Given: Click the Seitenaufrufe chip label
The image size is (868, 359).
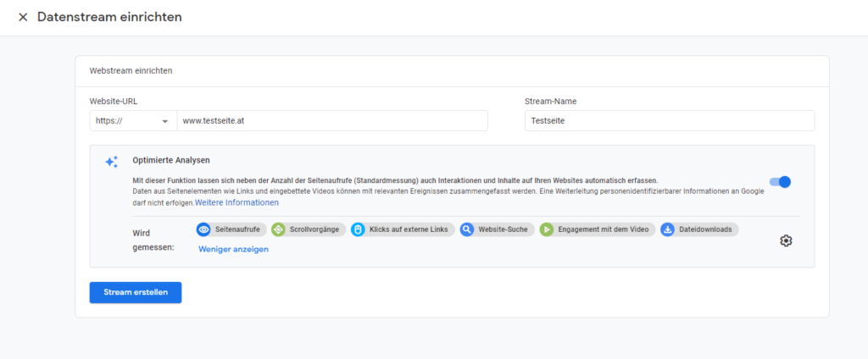Looking at the screenshot, I should pos(239,229).
